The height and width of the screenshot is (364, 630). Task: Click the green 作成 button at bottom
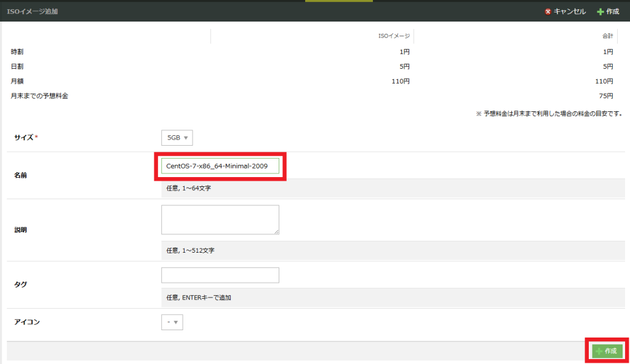[x=607, y=351]
